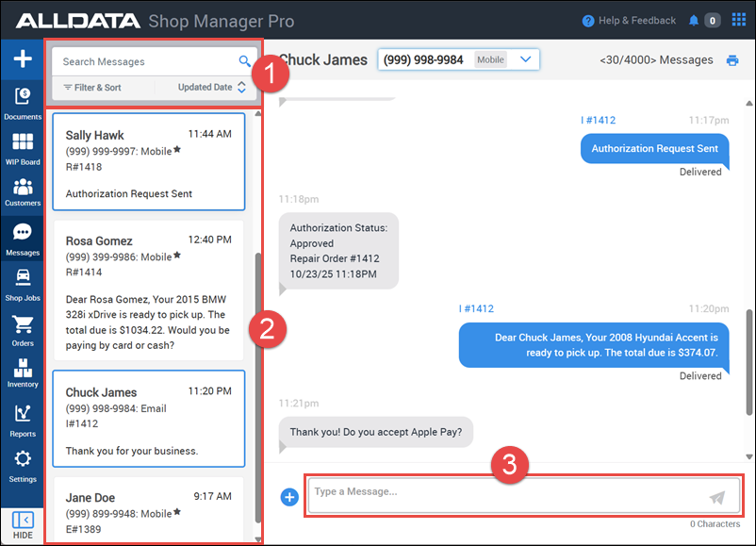
Task: Select Chuck James conversation card
Action: click(x=149, y=419)
